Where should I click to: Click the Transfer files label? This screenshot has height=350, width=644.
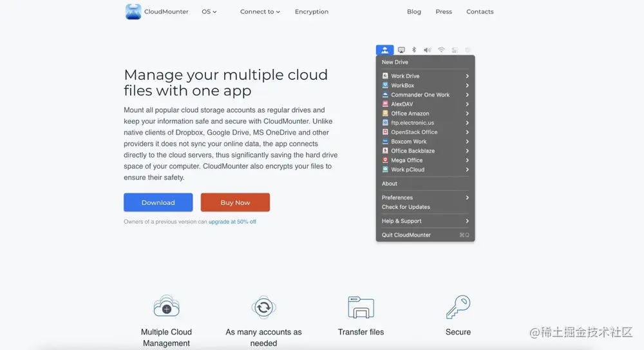[x=361, y=332]
